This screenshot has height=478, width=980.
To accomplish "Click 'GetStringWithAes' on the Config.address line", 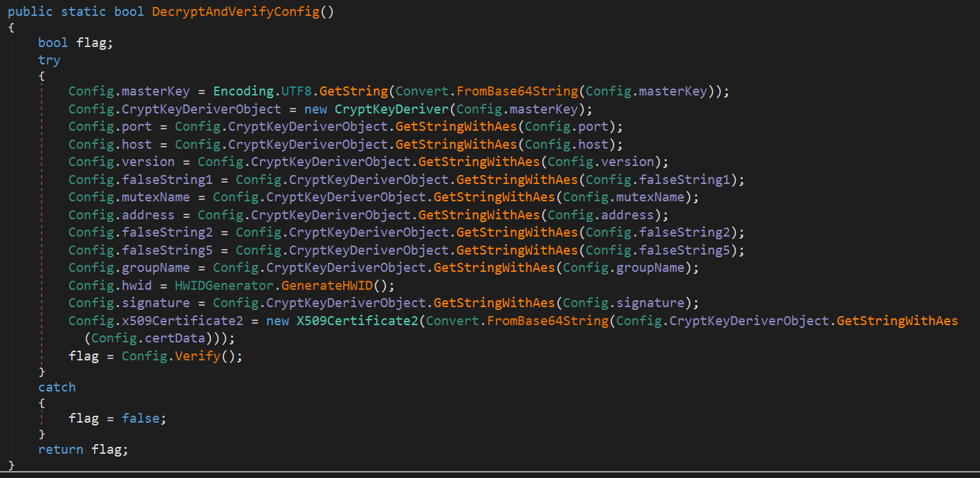I will click(x=479, y=215).
